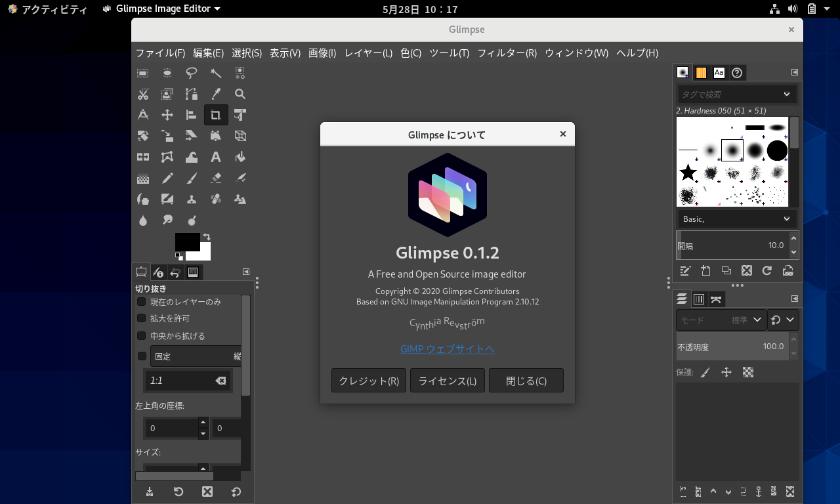Toggle 現在のレイヤーのみ checkbox

[x=141, y=302]
